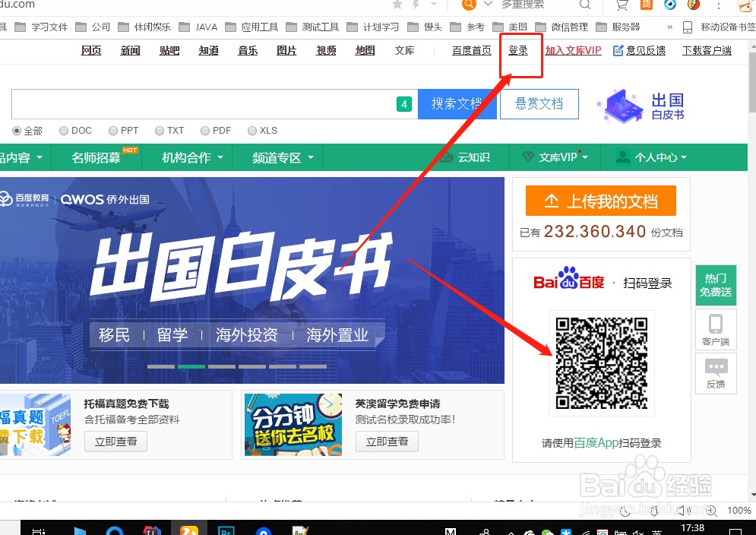Open the 分分钟送你去名校 thumbnail
The width and height of the screenshot is (756, 535).
tap(293, 425)
